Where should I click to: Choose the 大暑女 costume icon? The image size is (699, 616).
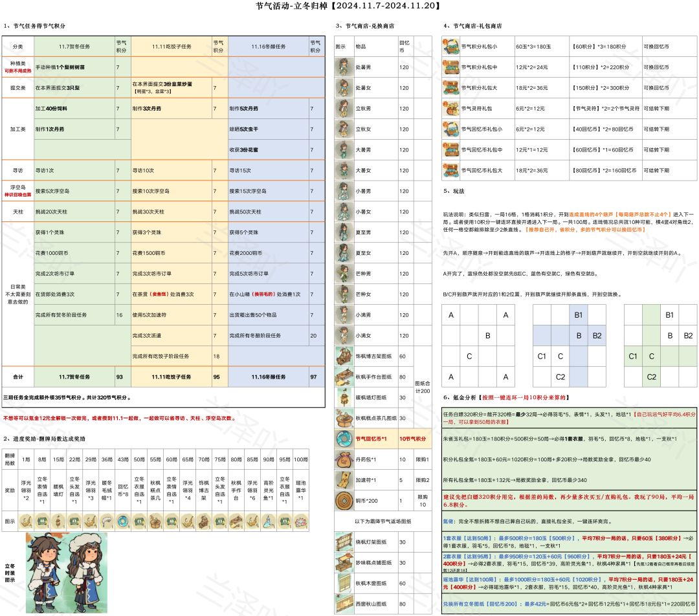pyautogui.click(x=344, y=170)
